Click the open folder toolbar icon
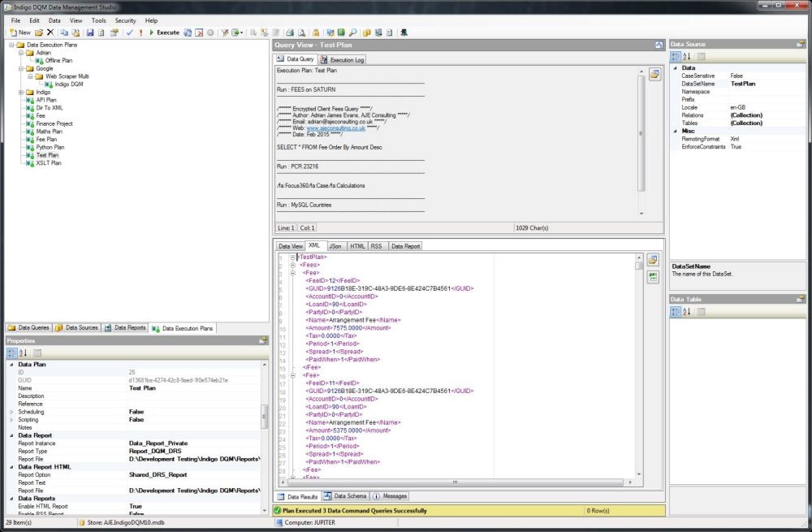The image size is (812, 532). [37, 32]
